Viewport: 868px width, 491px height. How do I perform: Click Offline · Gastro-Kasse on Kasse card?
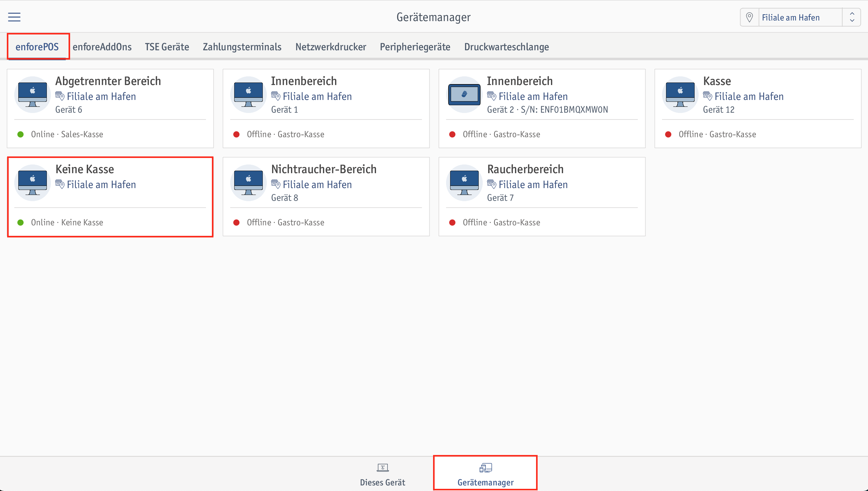pyautogui.click(x=717, y=134)
